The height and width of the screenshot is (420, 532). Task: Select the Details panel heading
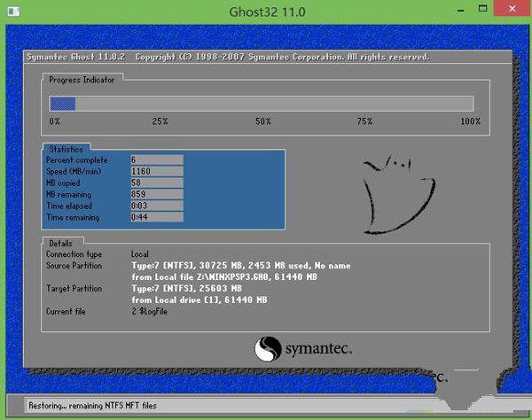coord(61,242)
